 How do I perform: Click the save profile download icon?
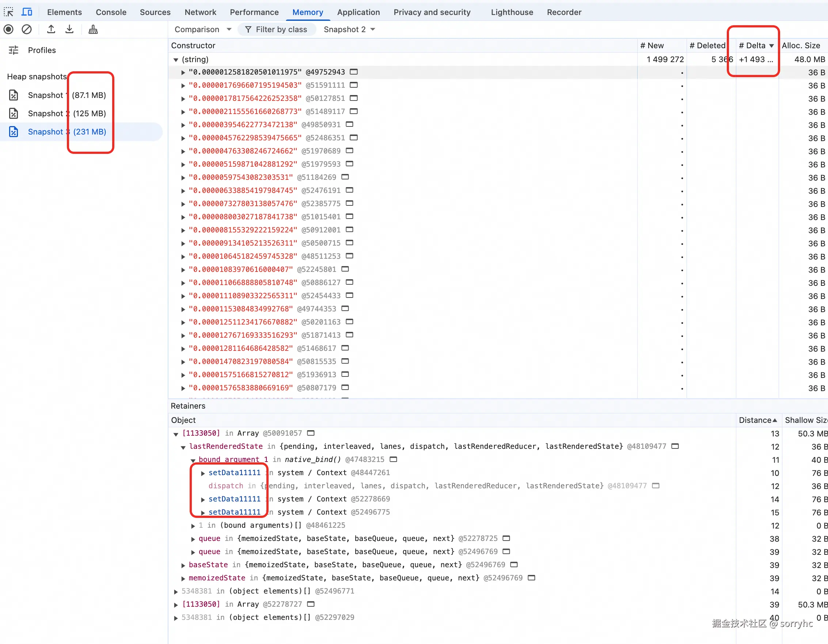pyautogui.click(x=69, y=29)
